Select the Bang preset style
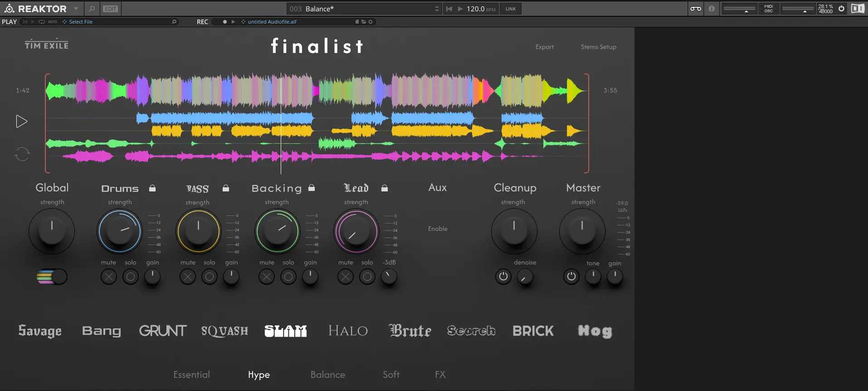Screen dimensions: 868x391 (x=102, y=331)
